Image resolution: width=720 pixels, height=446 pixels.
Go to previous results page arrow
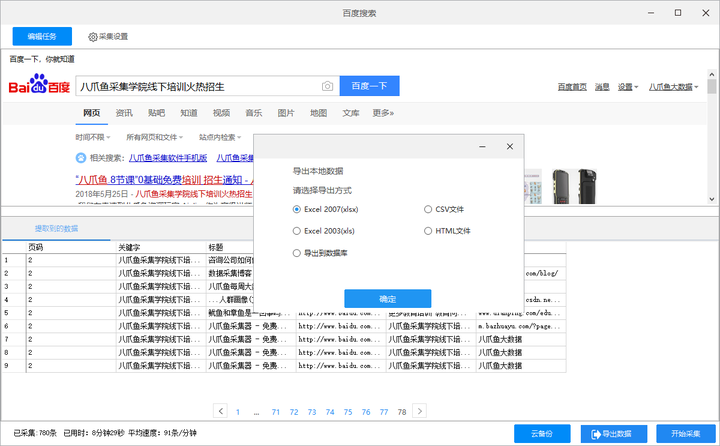pos(220,411)
